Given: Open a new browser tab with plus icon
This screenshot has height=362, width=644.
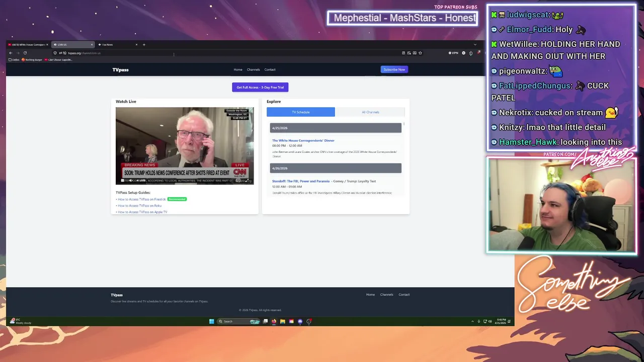Looking at the screenshot, I should (x=144, y=45).
